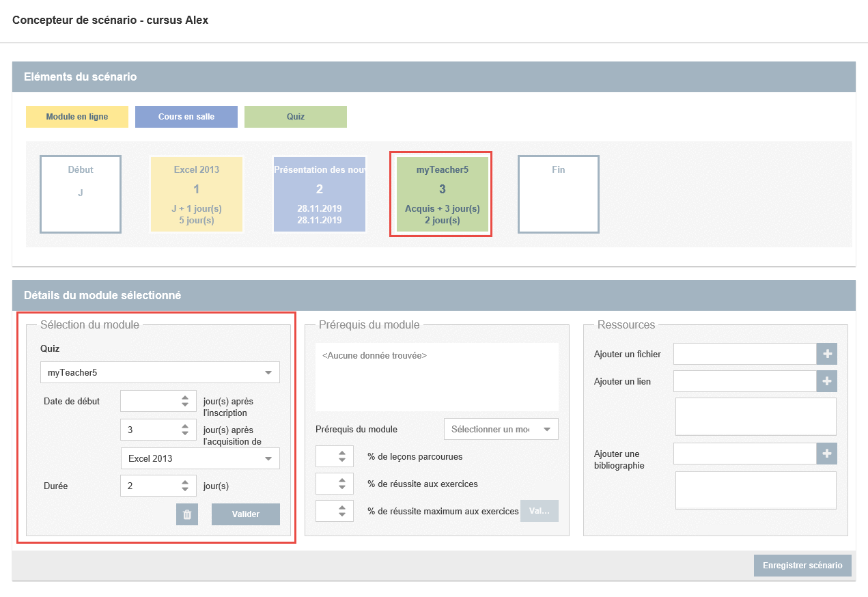
Task: Expand the Excel 2013 acquisition dropdown
Action: click(x=199, y=458)
